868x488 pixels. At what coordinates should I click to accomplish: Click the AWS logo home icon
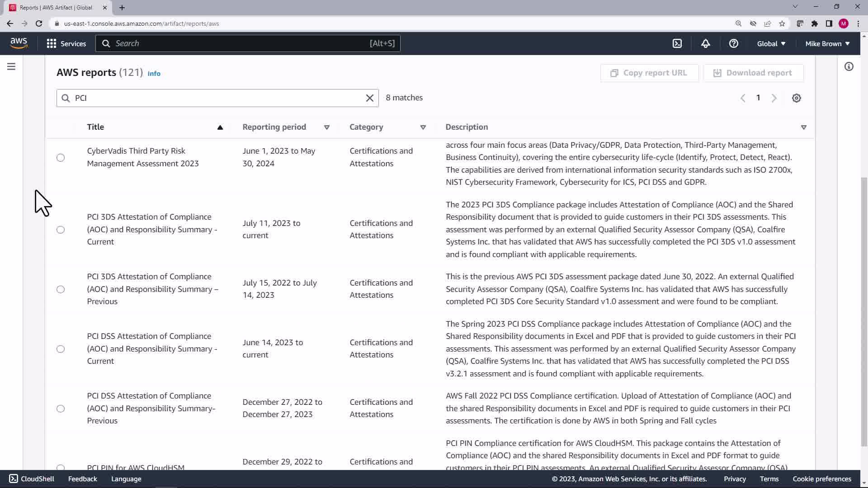tap(19, 43)
